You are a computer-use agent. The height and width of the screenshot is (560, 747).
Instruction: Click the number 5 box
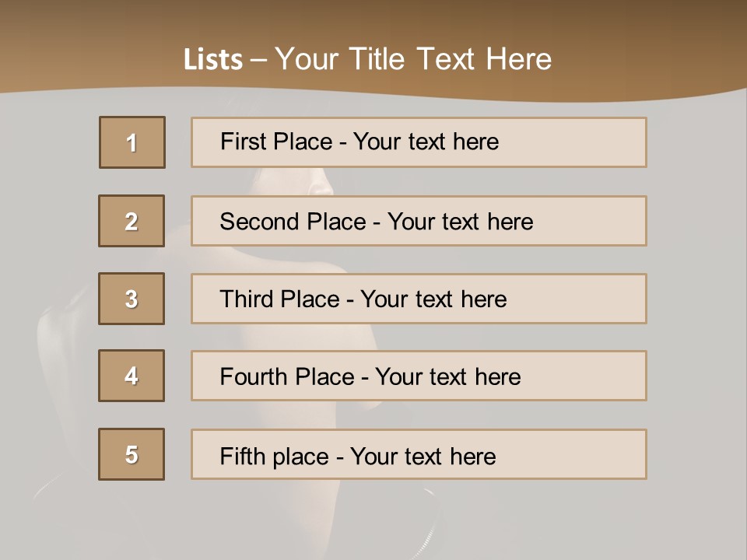coord(132,454)
